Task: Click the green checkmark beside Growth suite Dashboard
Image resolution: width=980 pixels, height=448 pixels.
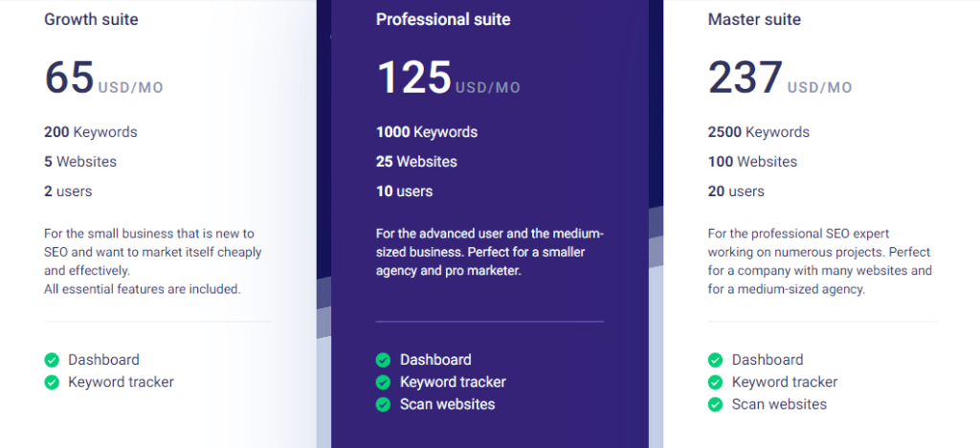Action: [x=52, y=360]
